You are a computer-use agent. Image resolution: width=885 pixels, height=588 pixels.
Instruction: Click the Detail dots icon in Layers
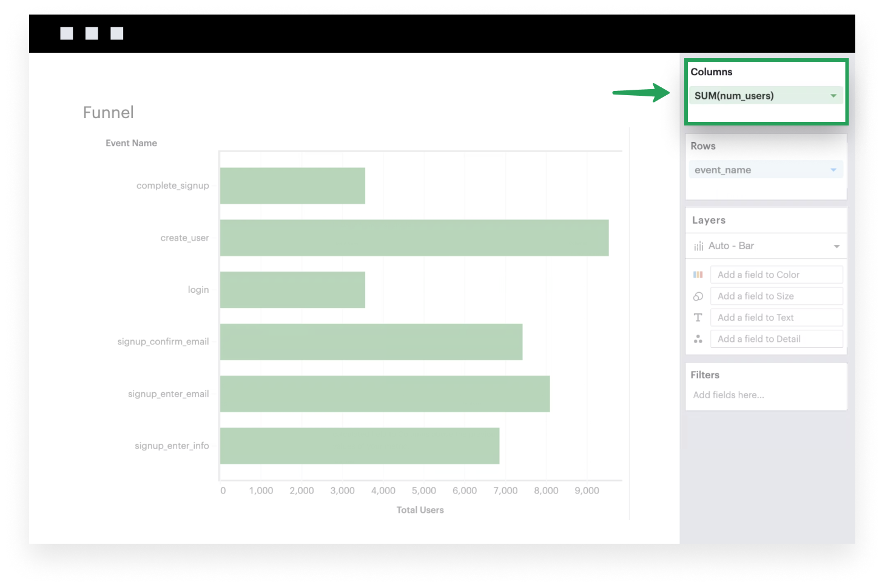tap(698, 339)
